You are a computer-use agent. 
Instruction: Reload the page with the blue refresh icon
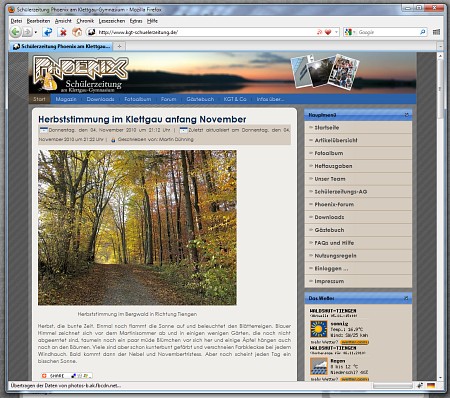tap(48, 32)
